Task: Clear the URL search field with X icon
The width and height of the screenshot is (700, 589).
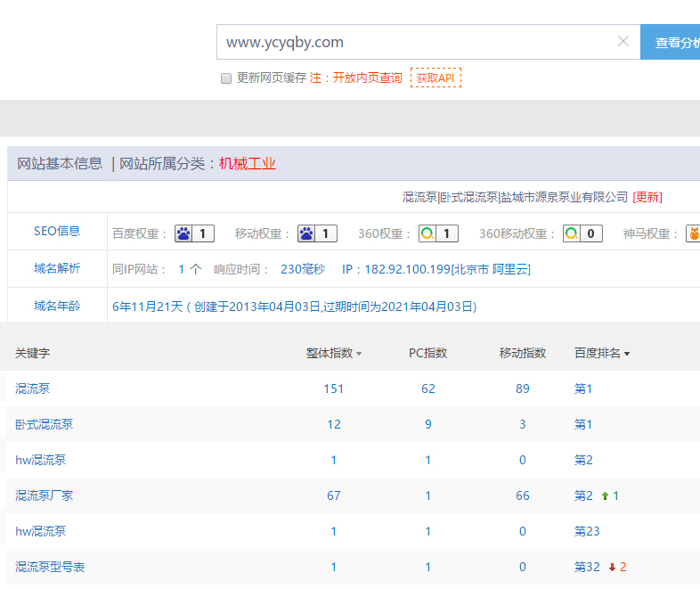Action: pos(623,42)
